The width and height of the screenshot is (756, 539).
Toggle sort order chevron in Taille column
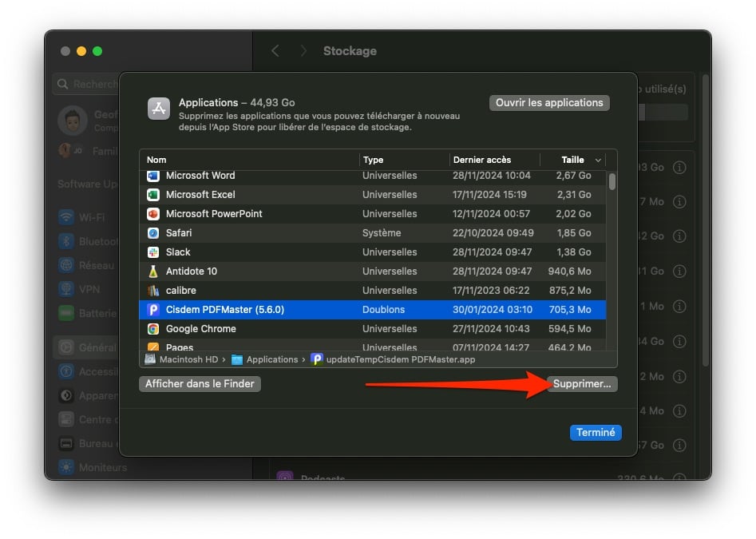(x=598, y=160)
